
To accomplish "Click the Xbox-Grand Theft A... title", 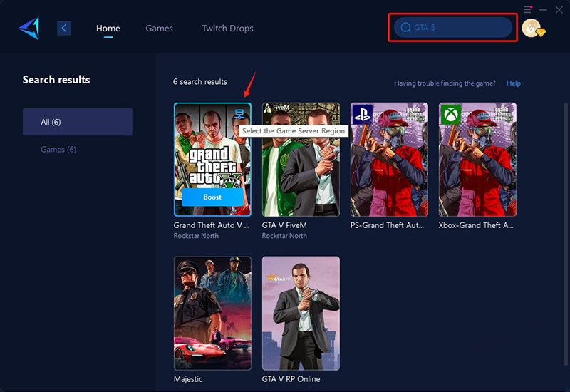I will [476, 225].
